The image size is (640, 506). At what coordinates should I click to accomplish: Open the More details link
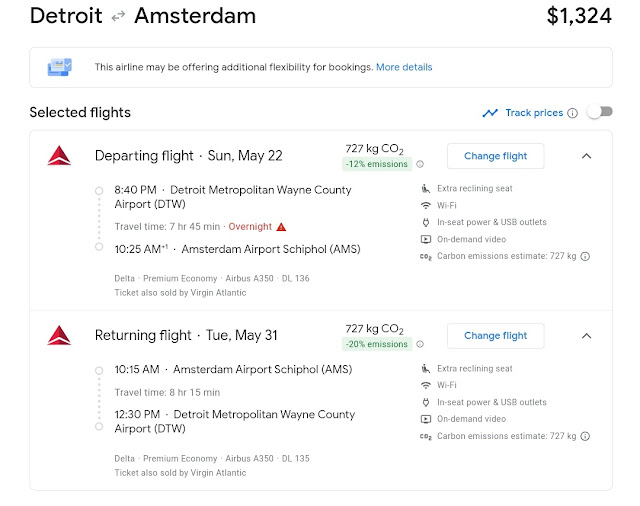point(404,67)
